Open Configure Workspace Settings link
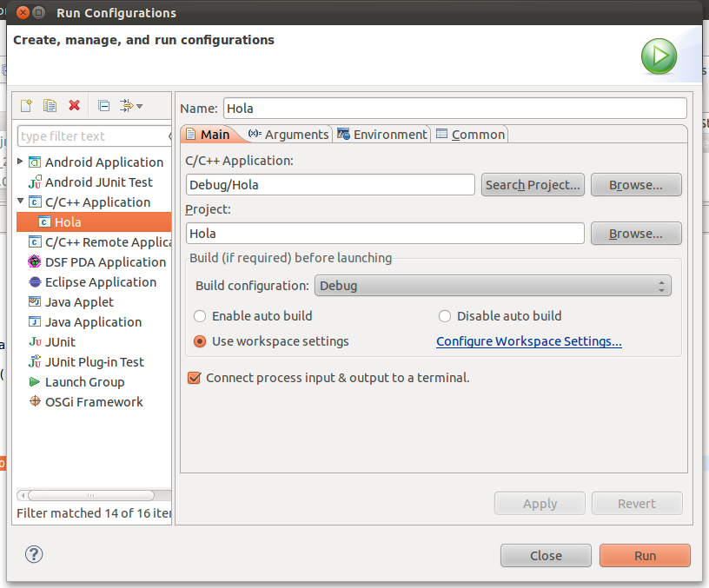The image size is (709, 588). click(x=528, y=341)
